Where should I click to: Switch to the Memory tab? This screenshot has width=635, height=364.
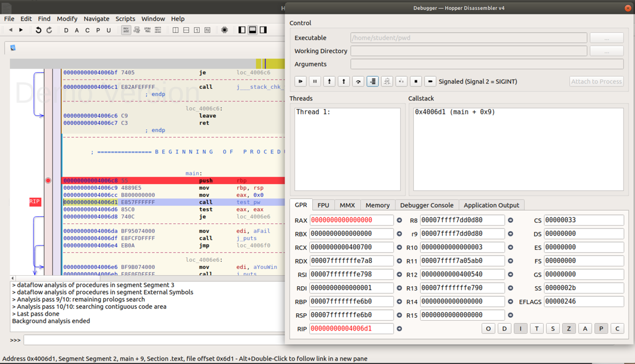[377, 205]
